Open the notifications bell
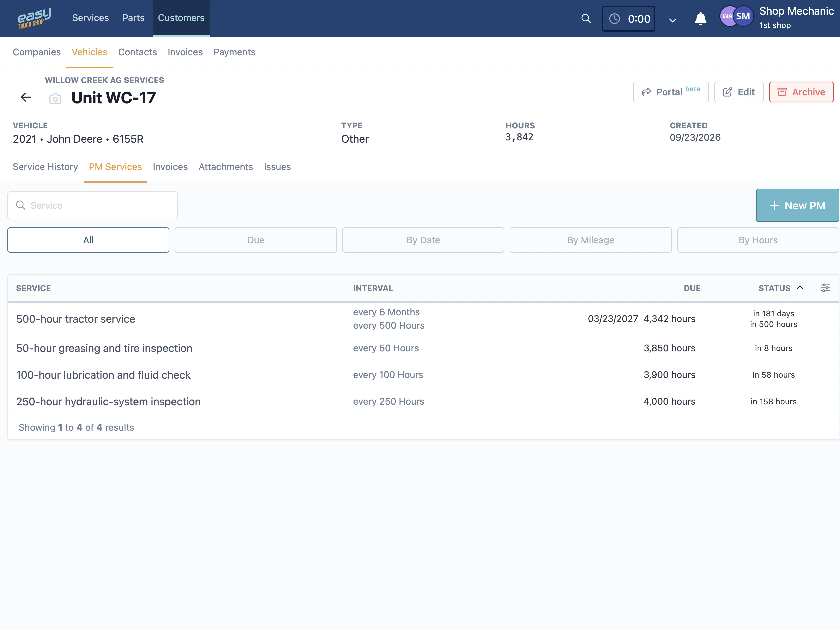This screenshot has height=630, width=840. click(701, 19)
